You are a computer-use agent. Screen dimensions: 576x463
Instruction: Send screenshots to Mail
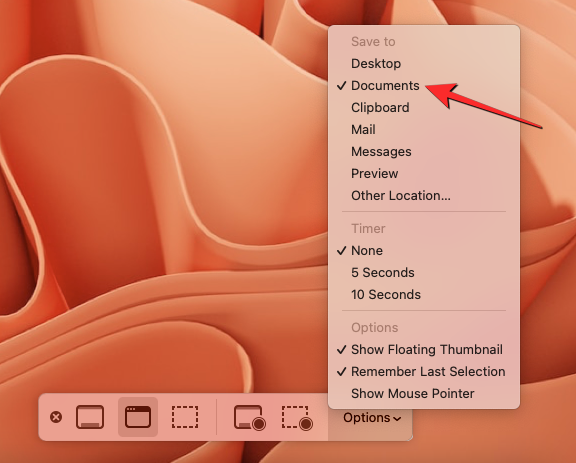424,130
